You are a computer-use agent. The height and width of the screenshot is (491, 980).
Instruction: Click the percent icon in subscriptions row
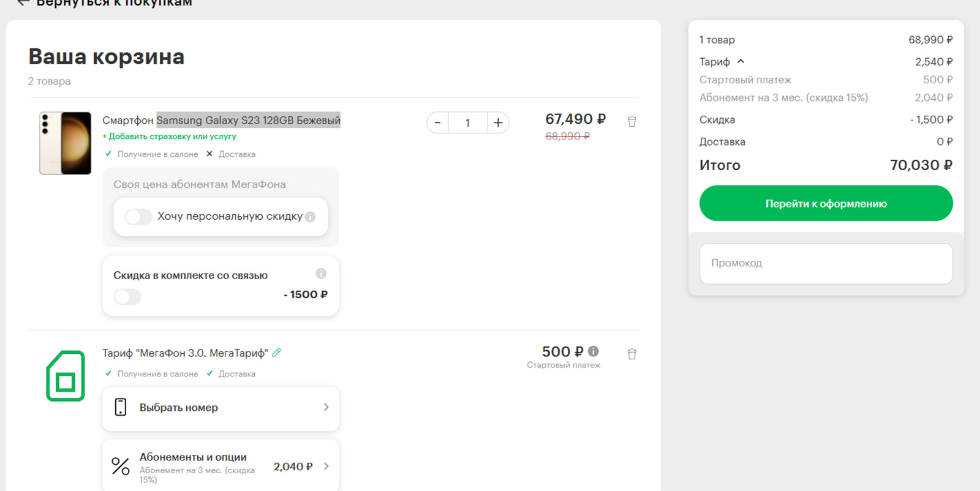(x=121, y=467)
